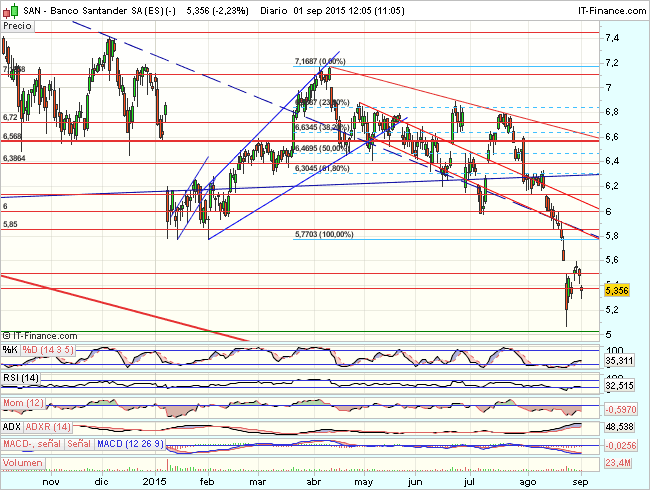Screen dimensions: 650x490
Task: Click the IT-Finance.com link at top right
Action: (612, 11)
